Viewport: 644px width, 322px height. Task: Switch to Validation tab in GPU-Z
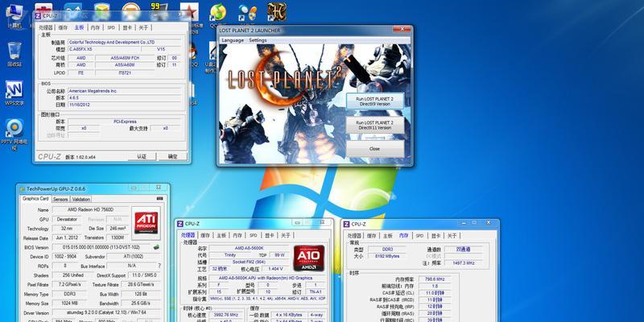click(x=81, y=199)
